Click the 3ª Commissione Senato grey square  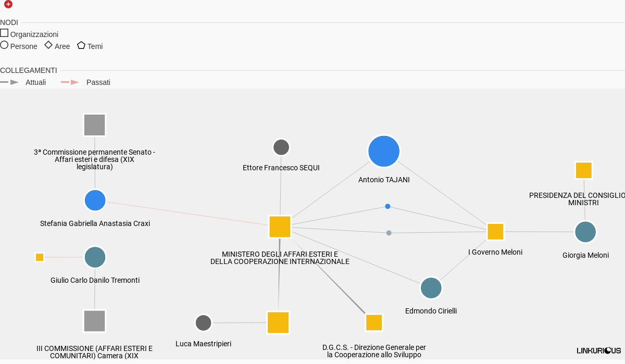[x=95, y=125]
